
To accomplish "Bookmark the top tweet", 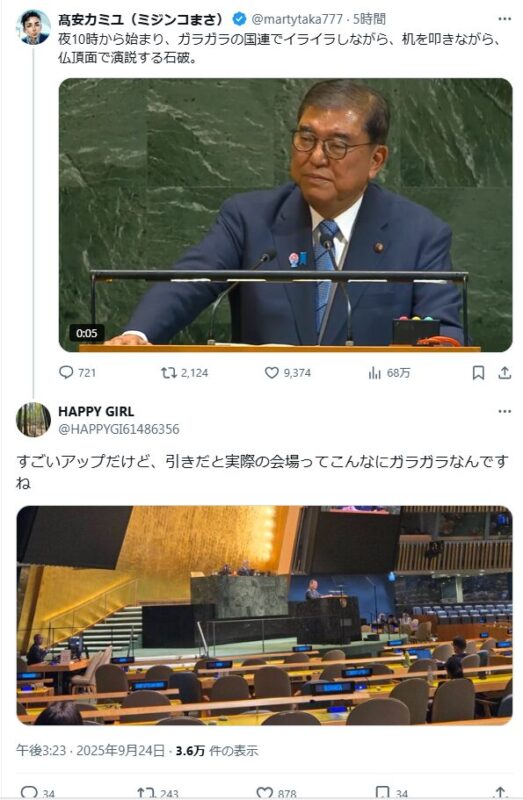I will pyautogui.click(x=478, y=373).
